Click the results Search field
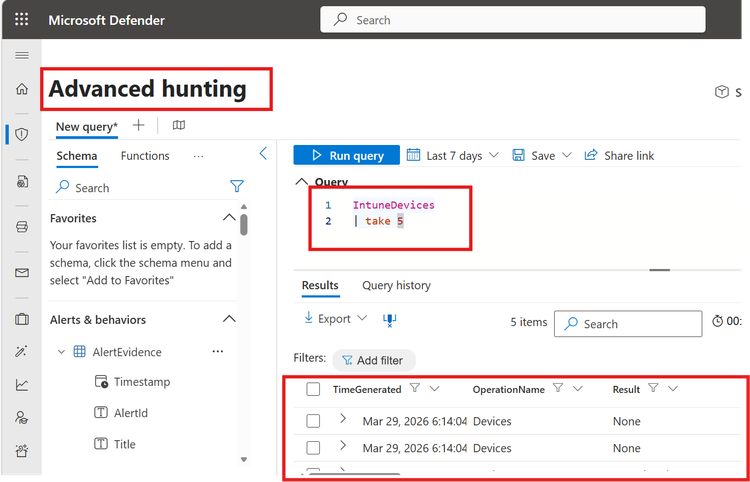The image size is (750, 482). click(628, 324)
